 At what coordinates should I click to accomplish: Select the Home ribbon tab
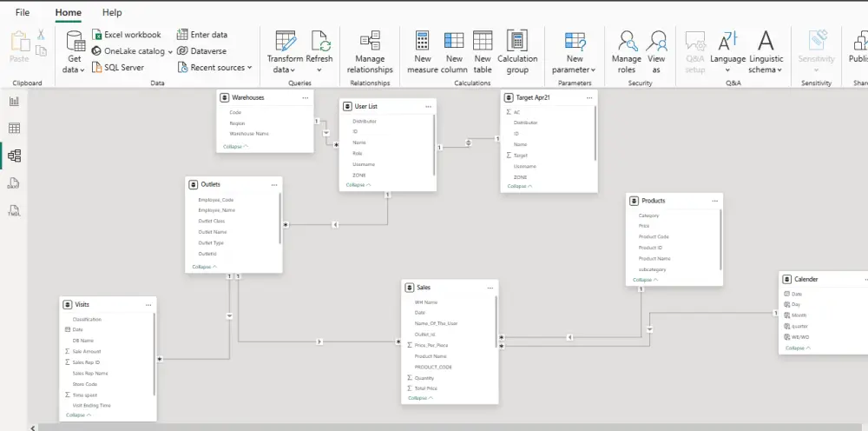point(68,12)
